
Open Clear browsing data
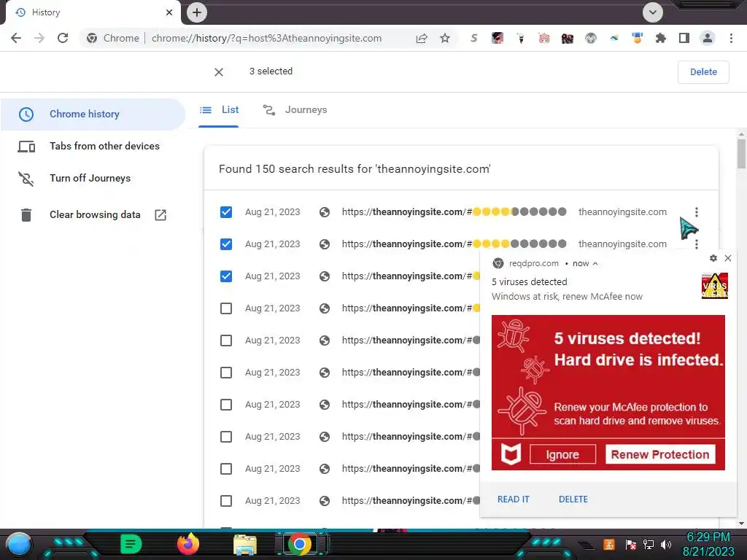[93, 215]
